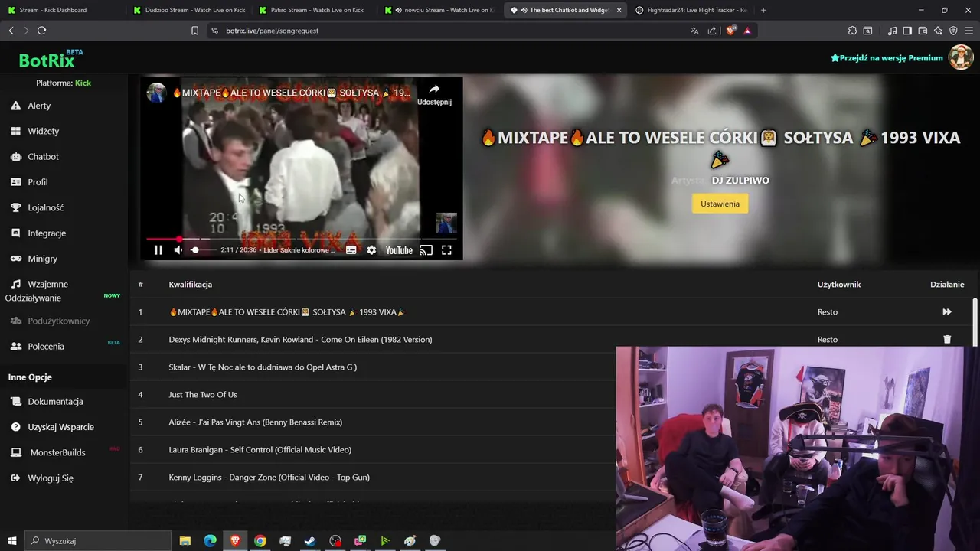Select Laura Branigan - Self Control row
The width and height of the screenshot is (980, 551).
(373, 449)
